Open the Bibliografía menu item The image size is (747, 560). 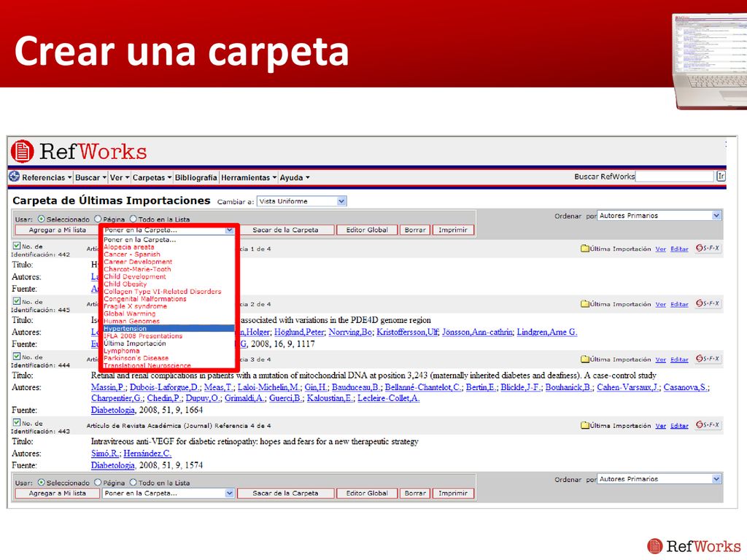coord(196,177)
